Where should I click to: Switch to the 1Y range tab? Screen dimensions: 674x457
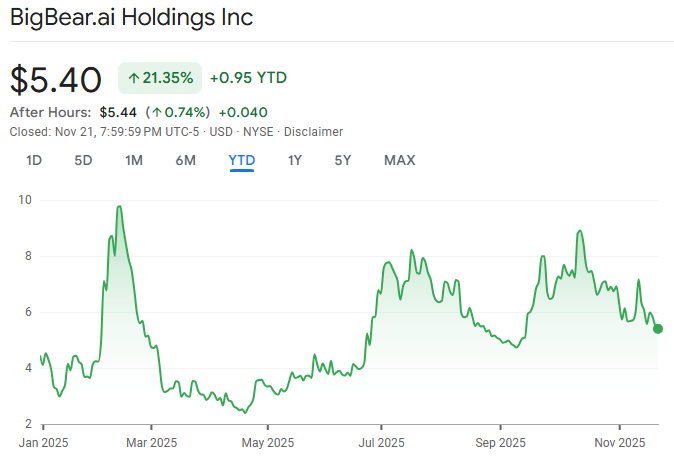294,160
